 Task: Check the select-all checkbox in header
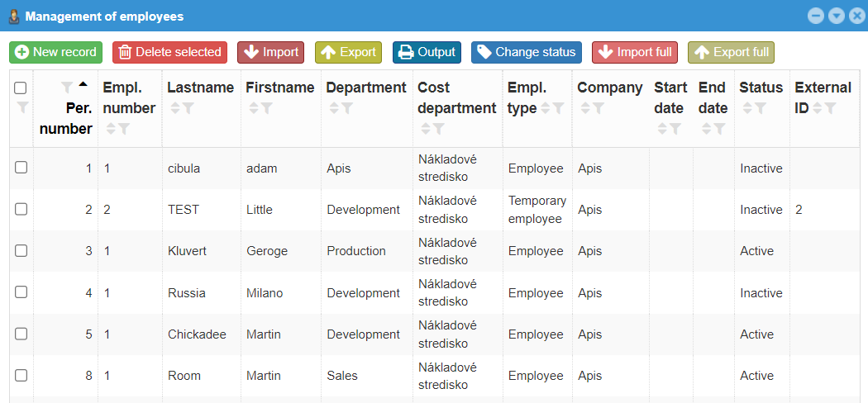coord(21,88)
